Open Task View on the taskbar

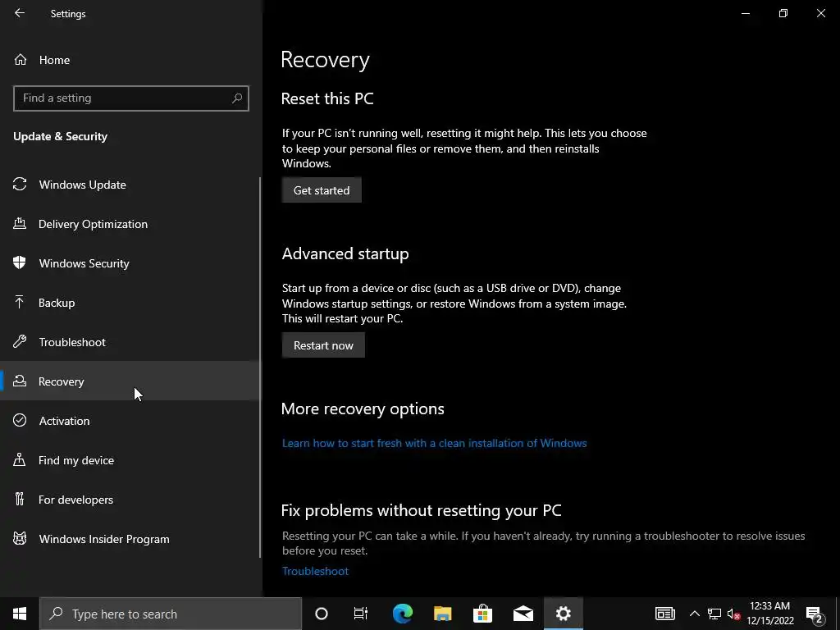(361, 614)
